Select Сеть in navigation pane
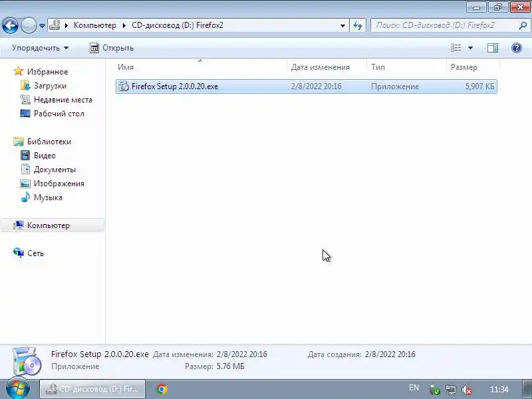This screenshot has height=399, width=532. (x=35, y=253)
